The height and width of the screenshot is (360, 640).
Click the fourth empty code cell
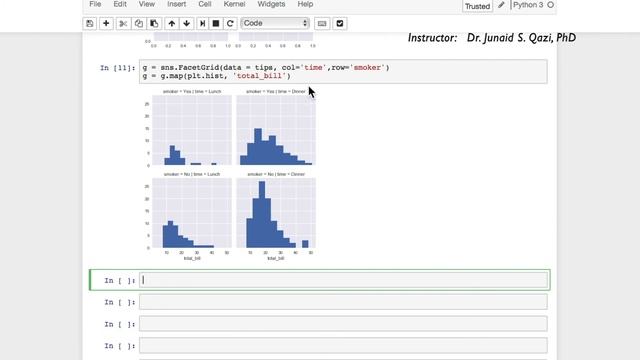(x=343, y=346)
